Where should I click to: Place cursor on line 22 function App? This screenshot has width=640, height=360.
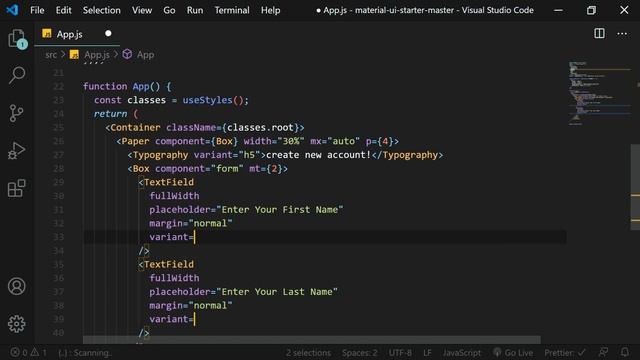point(127,87)
